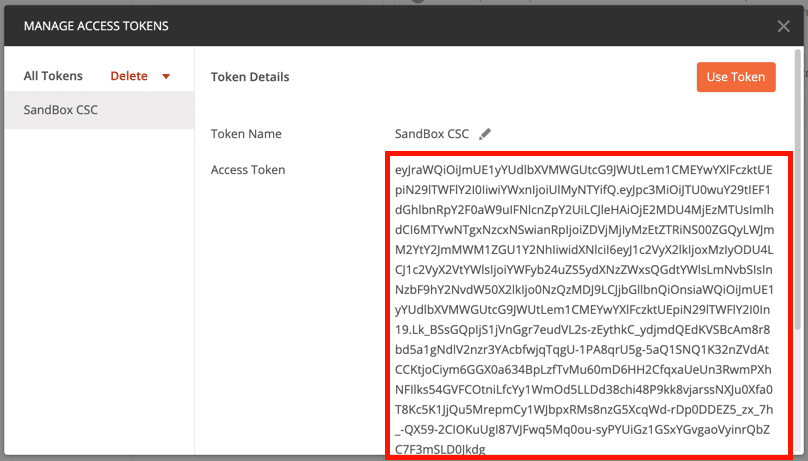Close the Manage Access Tokens dialog
Image resolution: width=808 pixels, height=461 pixels.
[x=784, y=26]
